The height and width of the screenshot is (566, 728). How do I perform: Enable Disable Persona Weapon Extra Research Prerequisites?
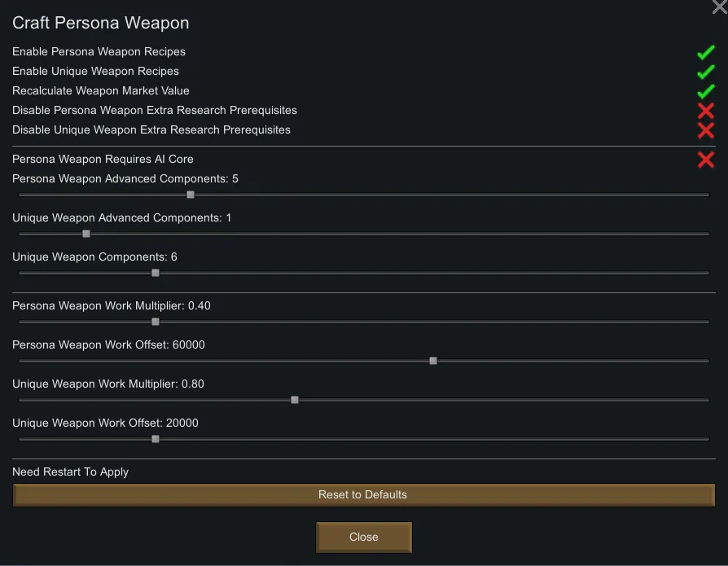pyautogui.click(x=705, y=111)
